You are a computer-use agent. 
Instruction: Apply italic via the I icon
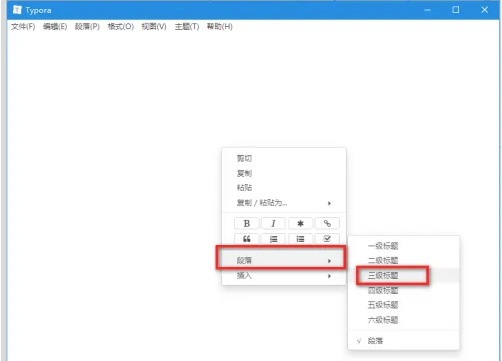click(273, 223)
